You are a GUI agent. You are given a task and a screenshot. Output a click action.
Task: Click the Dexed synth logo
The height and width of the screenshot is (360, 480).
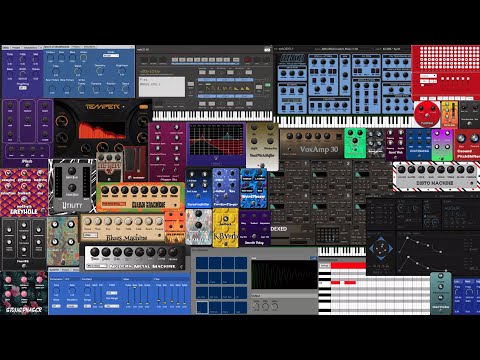click(x=279, y=229)
